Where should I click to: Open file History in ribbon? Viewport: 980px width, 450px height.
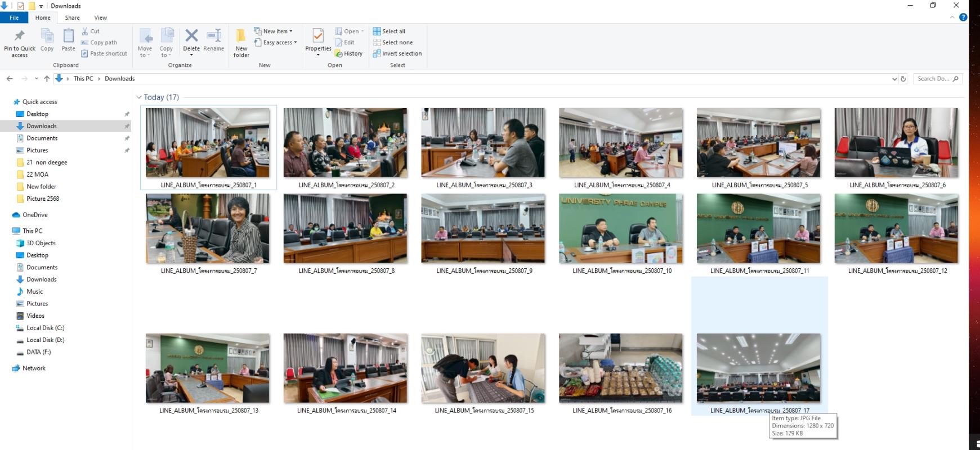click(x=348, y=53)
